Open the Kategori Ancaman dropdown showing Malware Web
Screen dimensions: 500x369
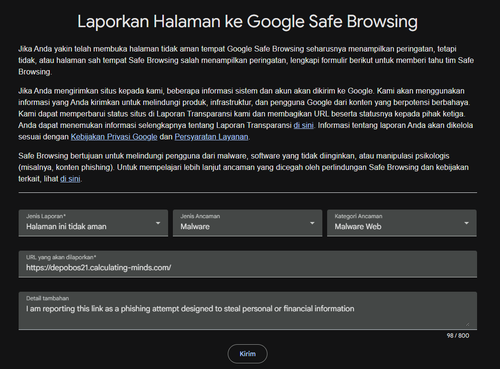[402, 223]
